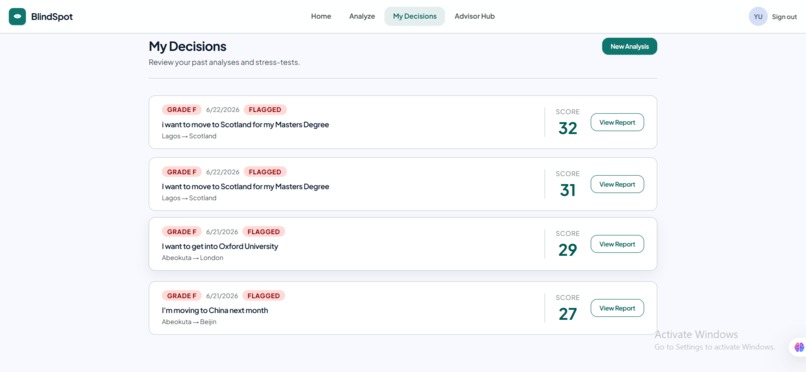The image size is (806, 372).
Task: View Report for Oxford University decision
Action: tap(617, 244)
